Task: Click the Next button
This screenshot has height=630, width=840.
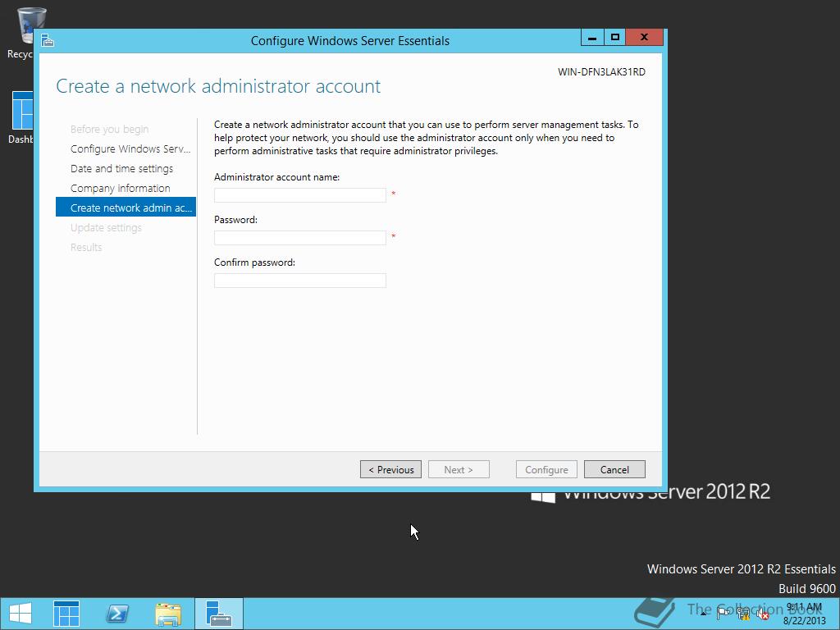Action: (459, 469)
